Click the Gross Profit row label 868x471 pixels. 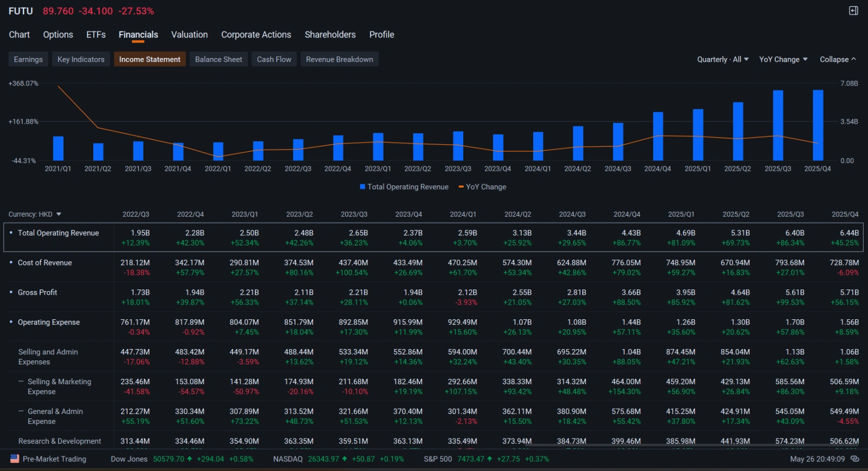click(x=37, y=292)
